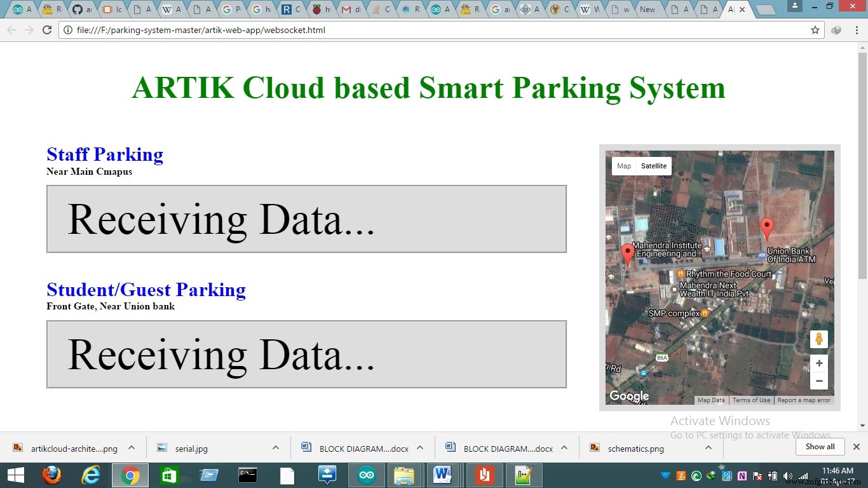Expand the serial.jpg download options

pyautogui.click(x=275, y=447)
